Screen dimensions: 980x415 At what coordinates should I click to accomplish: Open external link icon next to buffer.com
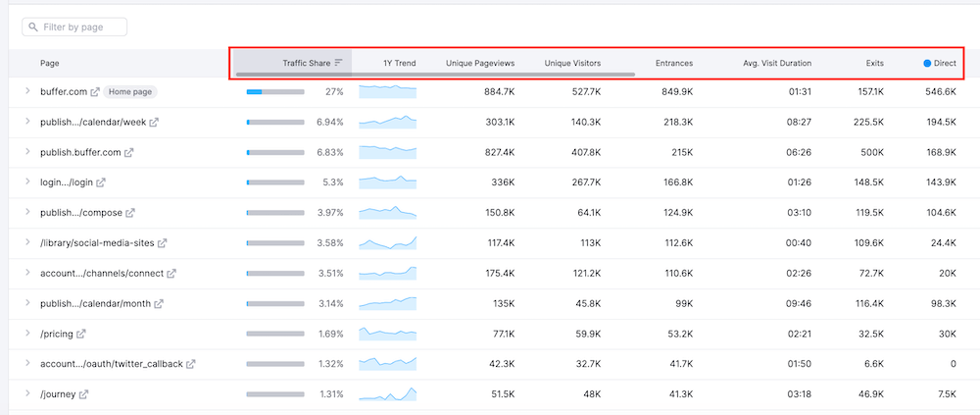(95, 92)
